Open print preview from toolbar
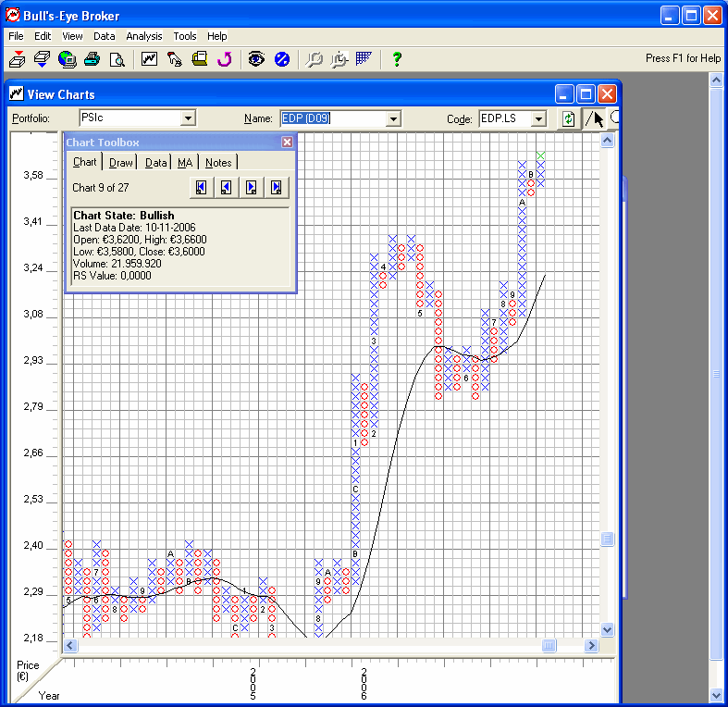728x707 pixels. coord(117,59)
